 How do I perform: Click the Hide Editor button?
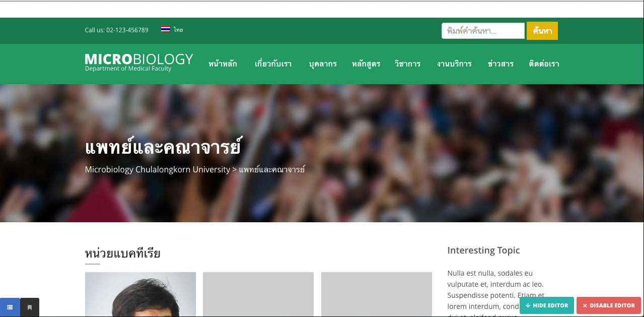pyautogui.click(x=547, y=305)
